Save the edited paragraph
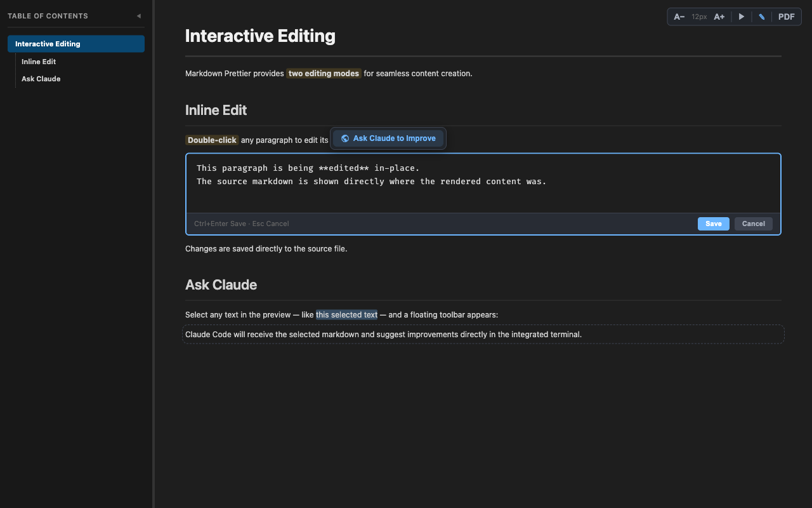Image resolution: width=812 pixels, height=508 pixels. (x=713, y=224)
